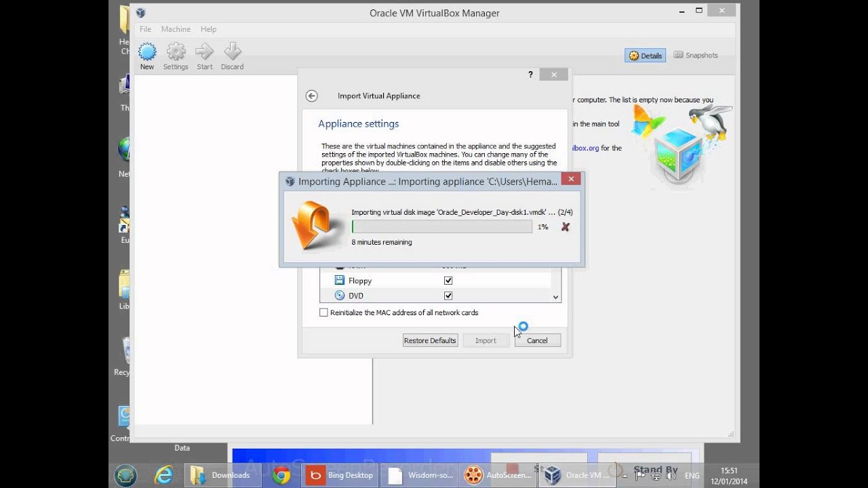Click the '8 minutes remaining' text
This screenshot has width=868, height=488.
pyautogui.click(x=382, y=242)
